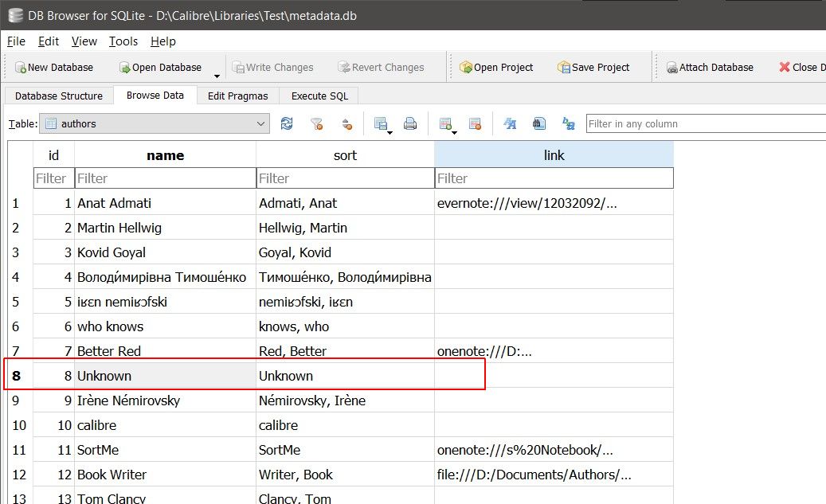The width and height of the screenshot is (826, 504).
Task: Click the id column filter box
Action: (x=53, y=178)
